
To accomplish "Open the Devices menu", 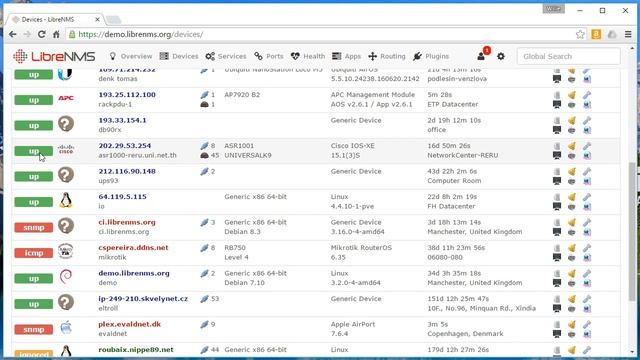I will [x=179, y=56].
